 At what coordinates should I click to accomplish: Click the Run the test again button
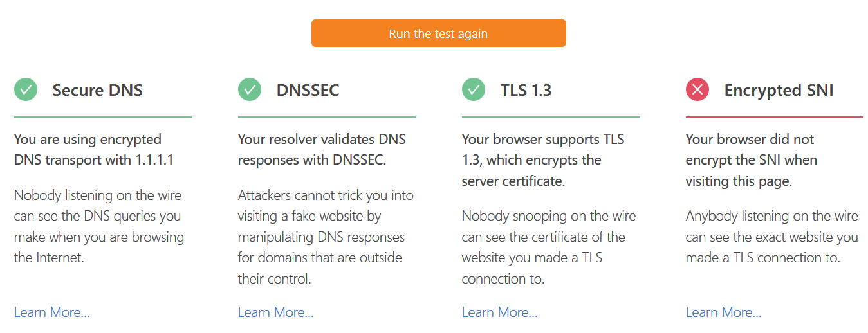click(x=438, y=33)
